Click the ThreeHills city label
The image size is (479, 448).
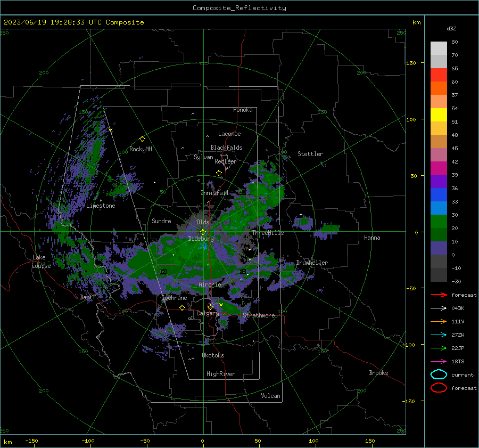(268, 233)
